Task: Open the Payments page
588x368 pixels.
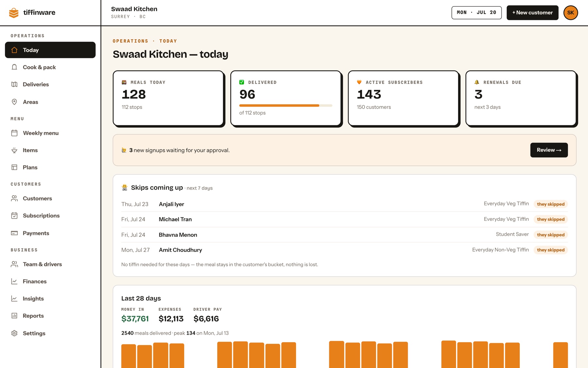Action: [50, 233]
